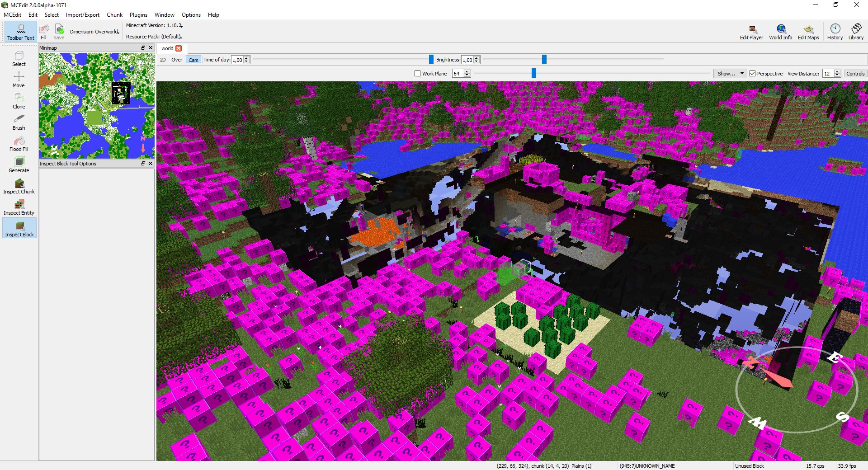Close the world tab
The width and height of the screenshot is (868, 470).
(179, 48)
